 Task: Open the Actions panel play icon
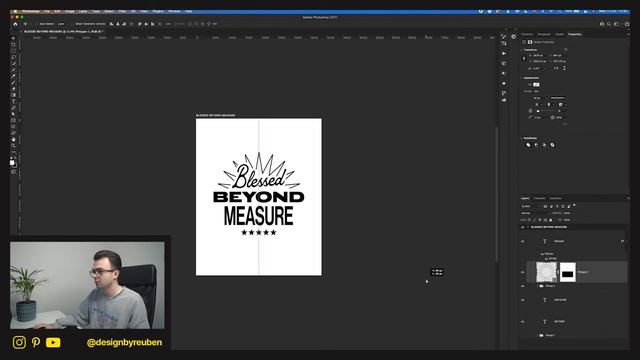tap(504, 53)
